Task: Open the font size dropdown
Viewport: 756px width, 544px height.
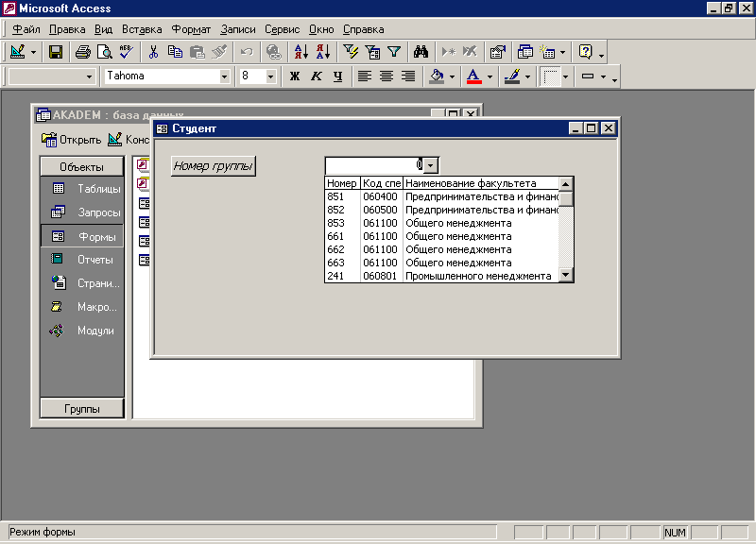Action: 270,76
